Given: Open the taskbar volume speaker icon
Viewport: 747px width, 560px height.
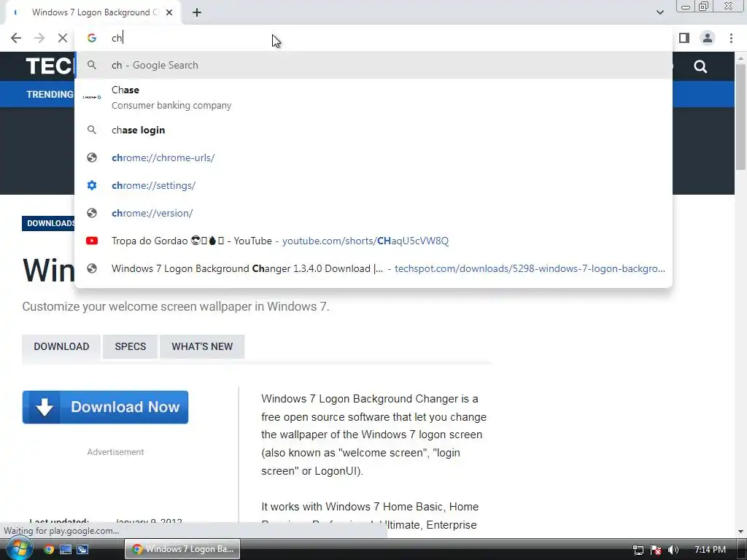Looking at the screenshot, I should 673,550.
